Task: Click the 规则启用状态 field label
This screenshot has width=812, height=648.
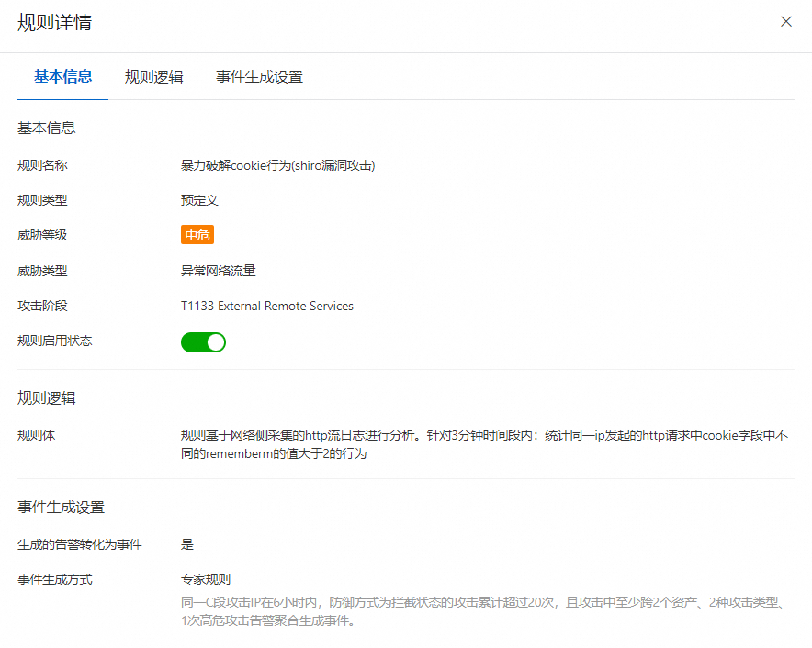Action: point(55,341)
